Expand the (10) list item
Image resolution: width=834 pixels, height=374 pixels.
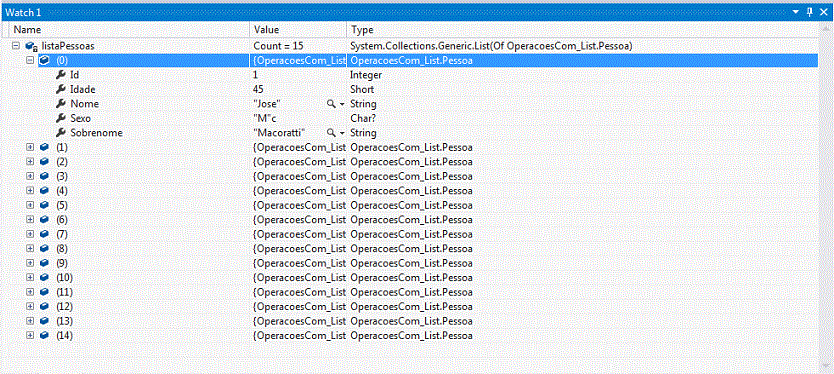tap(30, 278)
